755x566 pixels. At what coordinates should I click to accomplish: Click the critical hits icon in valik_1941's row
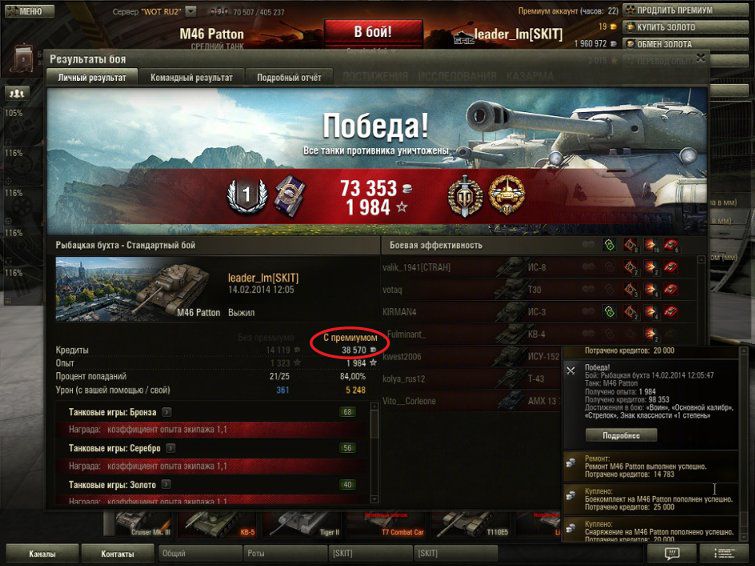631,267
